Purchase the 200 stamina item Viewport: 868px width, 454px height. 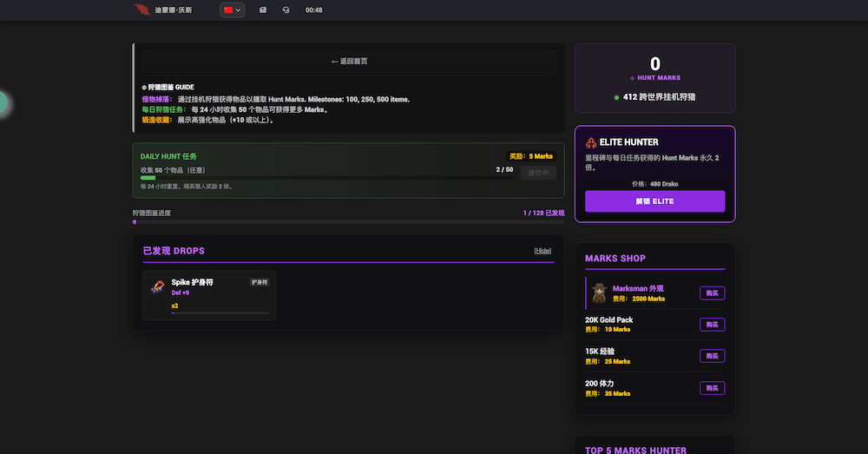[x=712, y=388]
